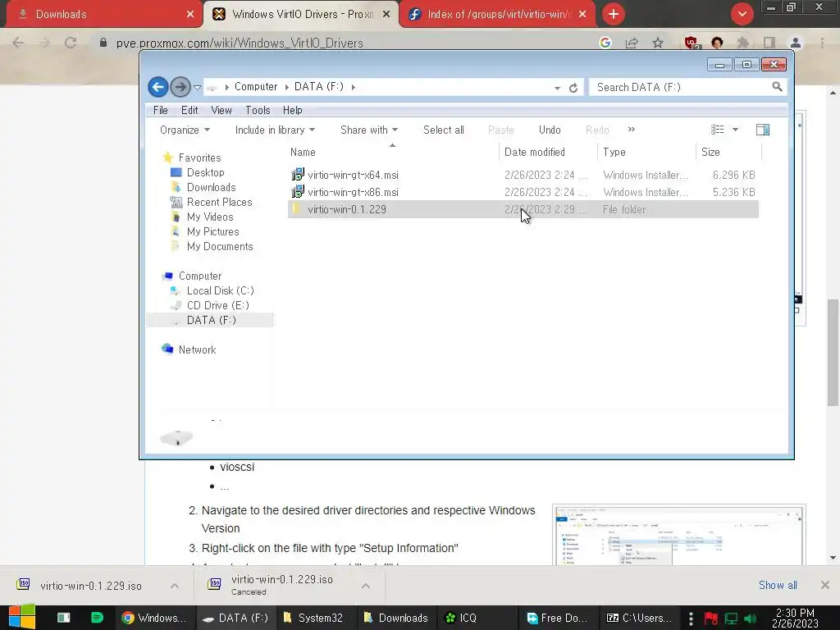Open Downloads in the navigation pane
The width and height of the screenshot is (840, 630).
[211, 188]
